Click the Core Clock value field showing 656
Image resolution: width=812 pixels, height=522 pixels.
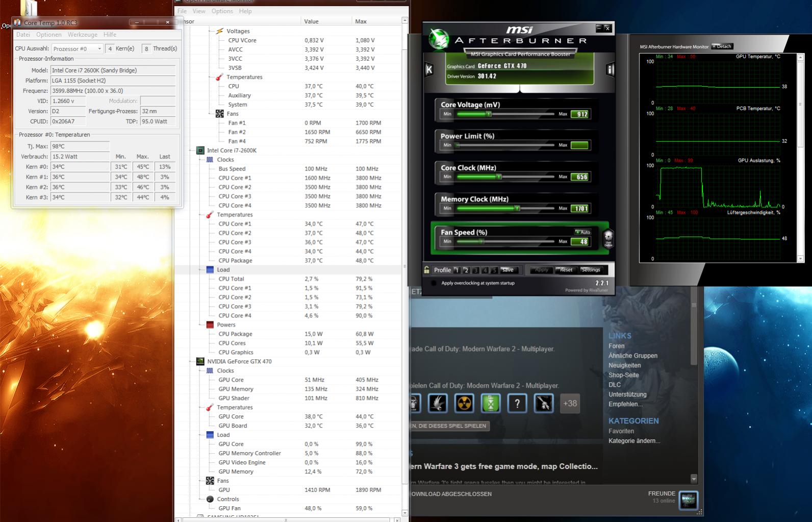click(x=580, y=177)
